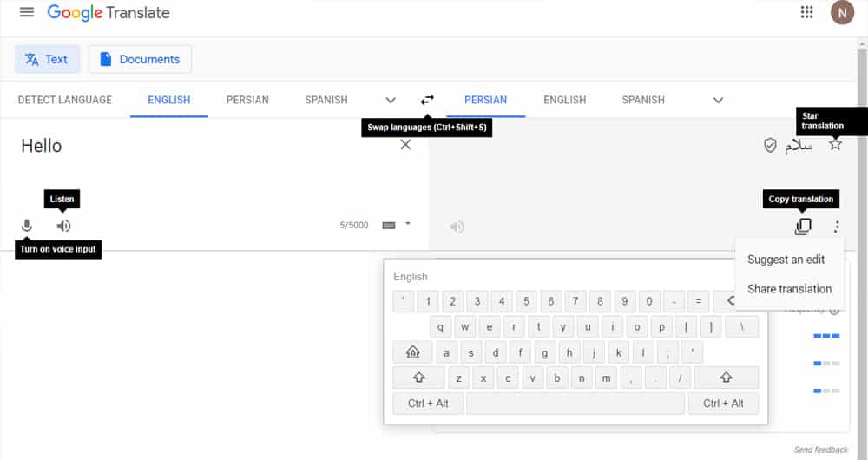The image size is (868, 460).
Task: Select Detect Language as source
Action: [65, 100]
